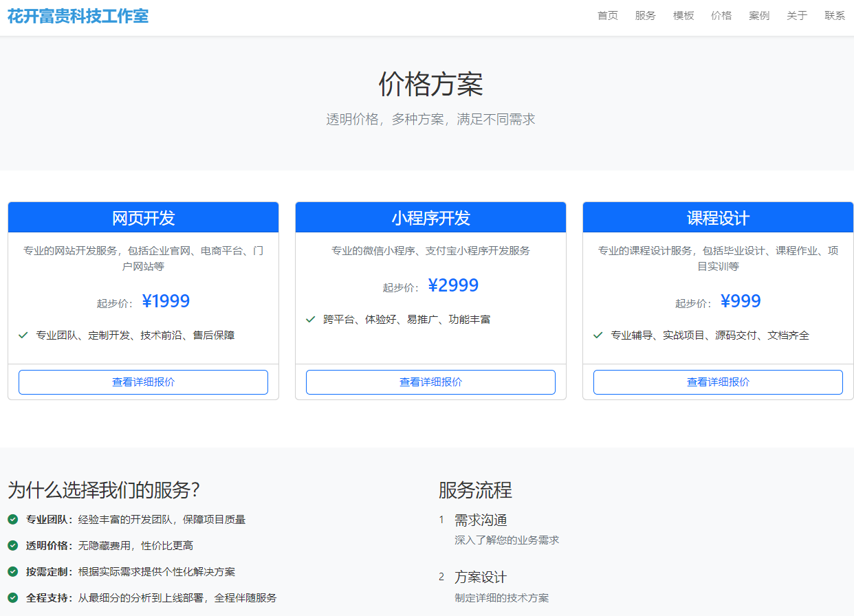This screenshot has width=854, height=616.
Task: Click the 花开富贵科技工作室 logo
Action: click(77, 15)
